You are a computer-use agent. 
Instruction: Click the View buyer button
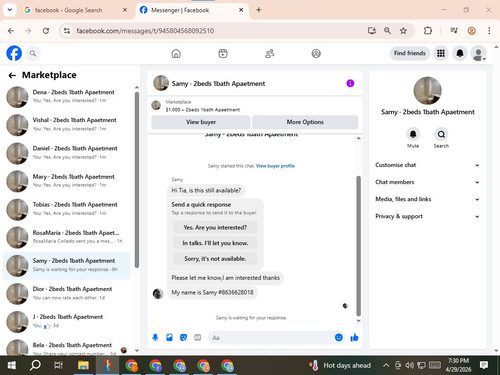(201, 122)
